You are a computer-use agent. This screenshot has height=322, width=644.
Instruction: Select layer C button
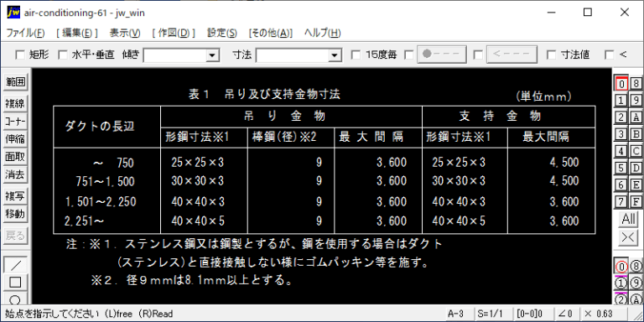click(636, 151)
